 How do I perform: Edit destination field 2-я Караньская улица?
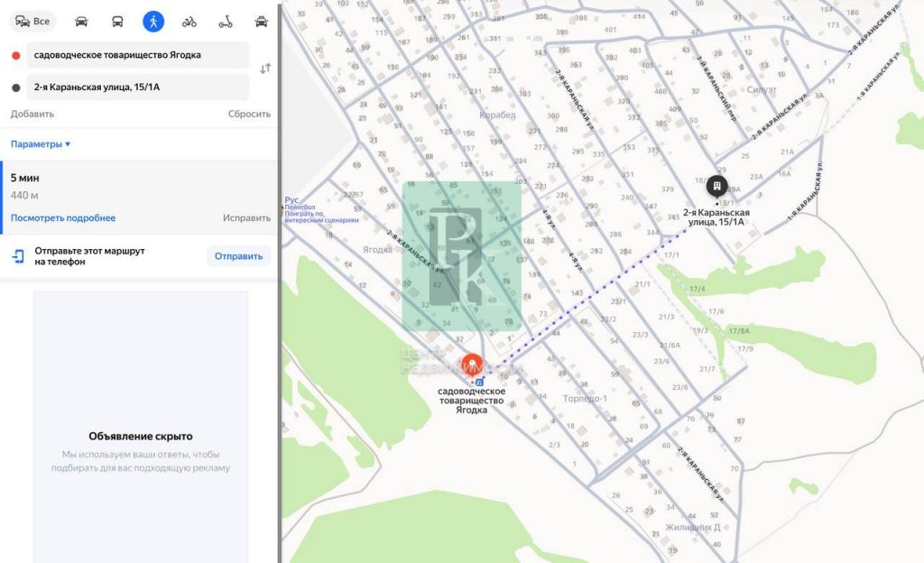point(137,88)
